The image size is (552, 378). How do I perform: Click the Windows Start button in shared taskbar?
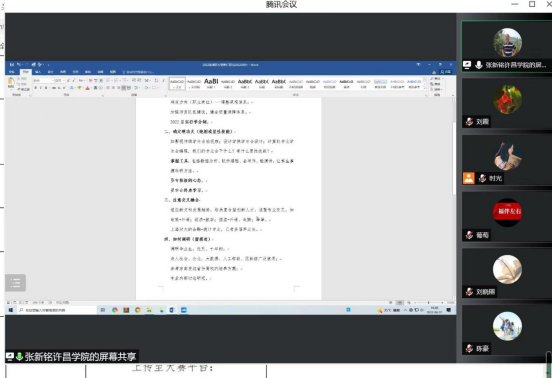(x=11, y=310)
